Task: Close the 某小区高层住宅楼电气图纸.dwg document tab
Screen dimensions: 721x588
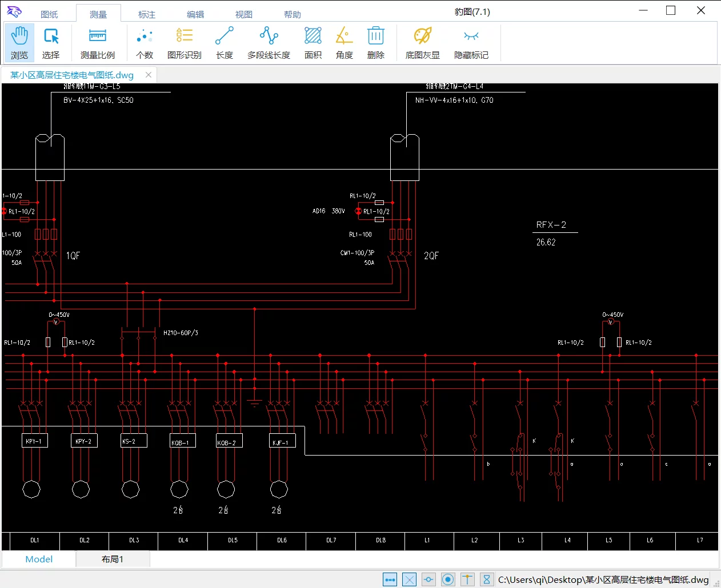Action: pyautogui.click(x=149, y=75)
